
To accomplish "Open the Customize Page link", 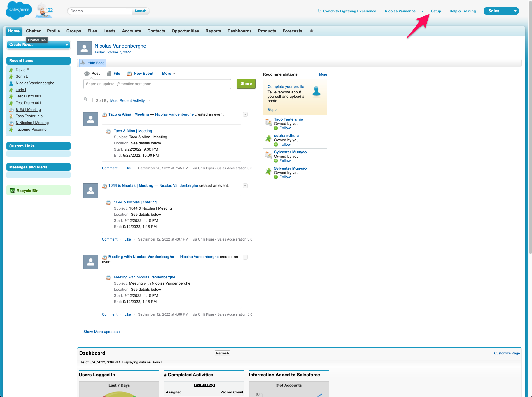I will click(x=507, y=353).
